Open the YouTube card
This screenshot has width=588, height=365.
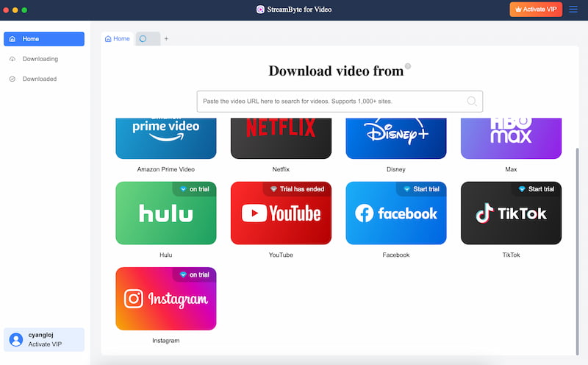pyautogui.click(x=281, y=213)
